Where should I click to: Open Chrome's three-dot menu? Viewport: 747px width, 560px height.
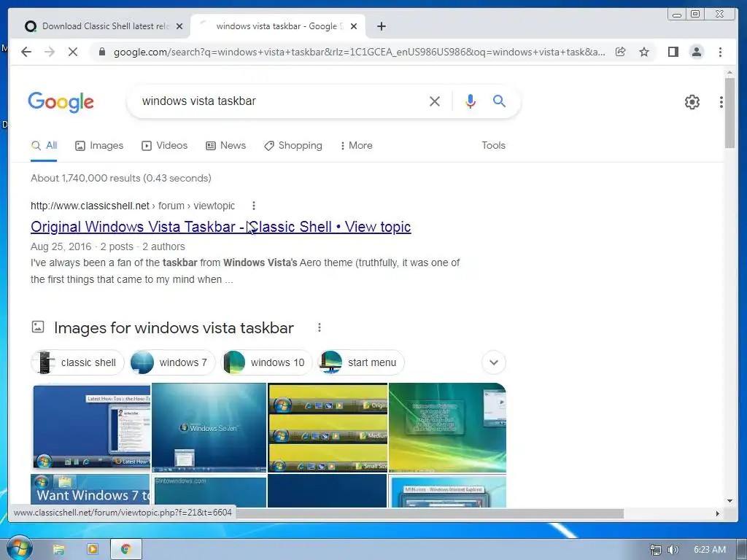pyautogui.click(x=720, y=52)
